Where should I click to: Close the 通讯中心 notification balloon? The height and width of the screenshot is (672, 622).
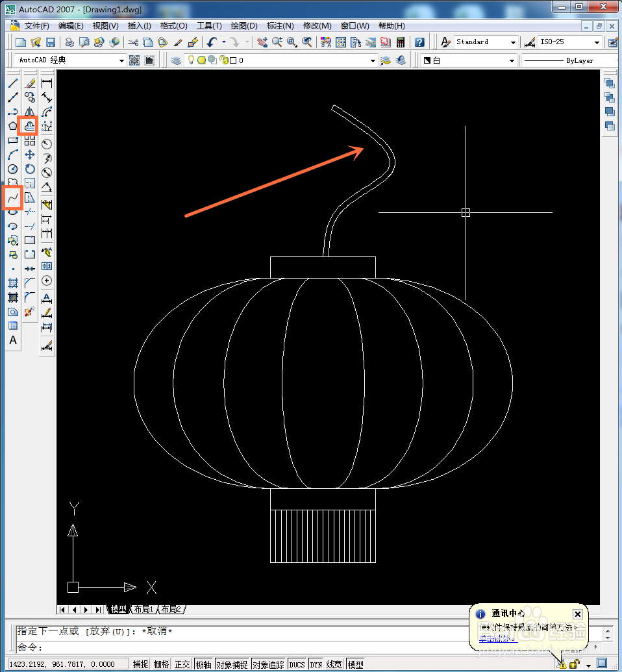pos(577,614)
